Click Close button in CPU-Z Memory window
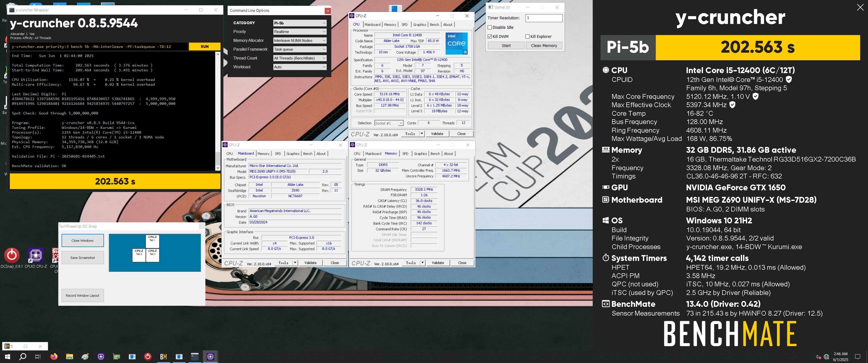The image size is (868, 363). pos(462,263)
